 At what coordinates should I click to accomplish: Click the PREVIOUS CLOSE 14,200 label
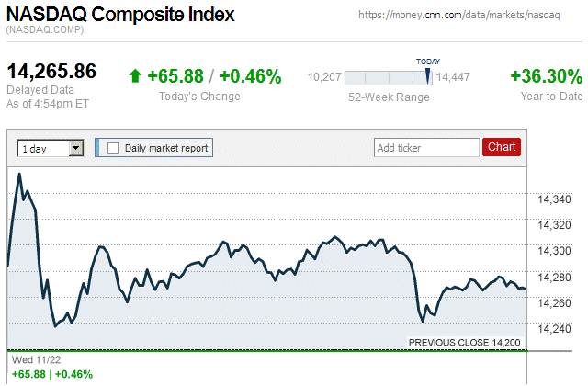coord(464,343)
